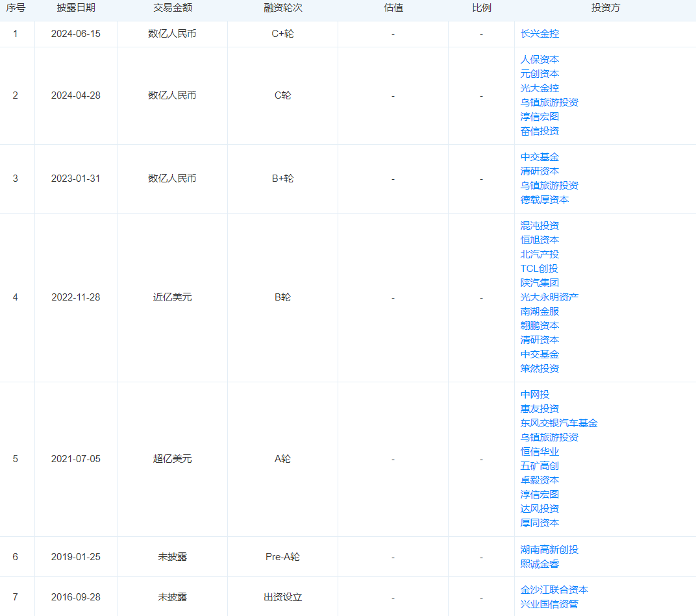This screenshot has width=696, height=616.
Task: Open 东风交银汽车基金 investor page
Action: pyautogui.click(x=559, y=423)
